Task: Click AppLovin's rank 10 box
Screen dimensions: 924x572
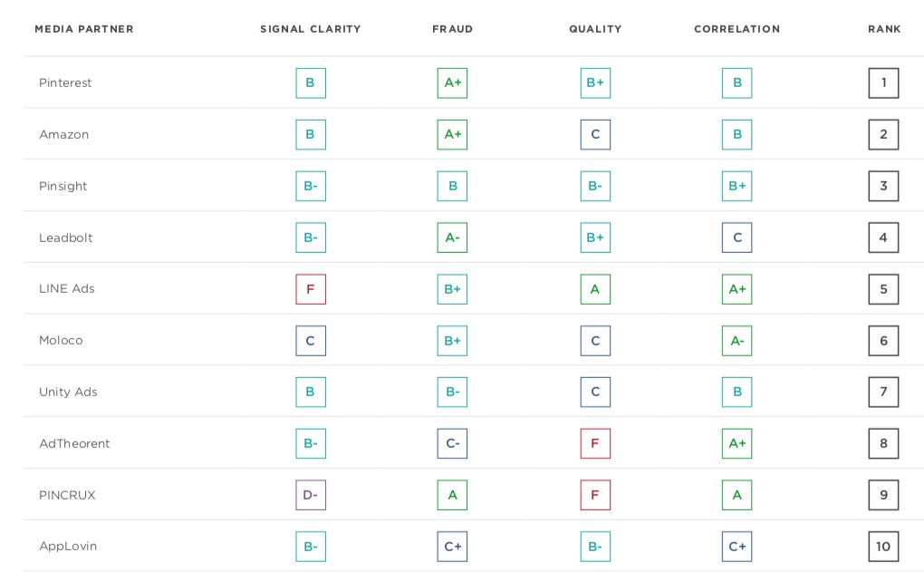Action: click(883, 547)
